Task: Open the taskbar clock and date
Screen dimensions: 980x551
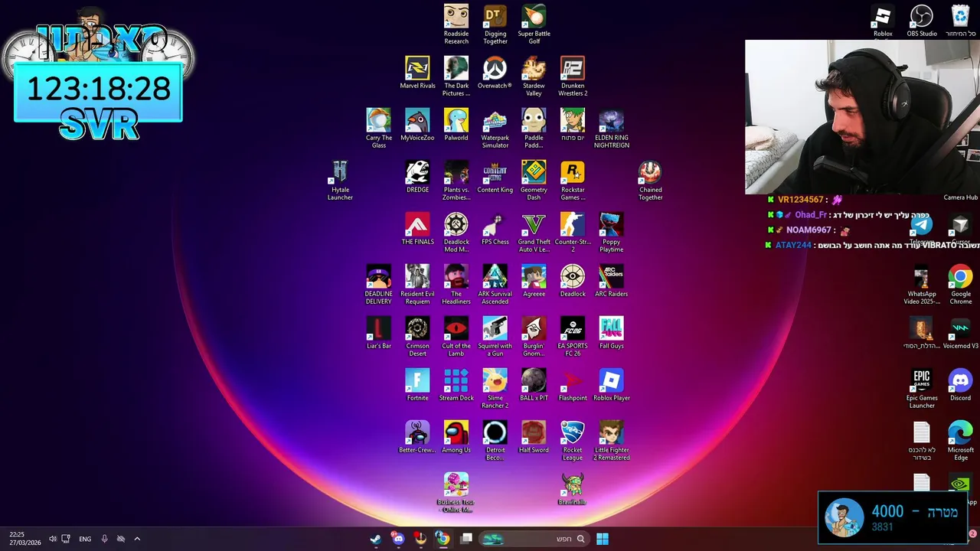Action: click(24, 539)
